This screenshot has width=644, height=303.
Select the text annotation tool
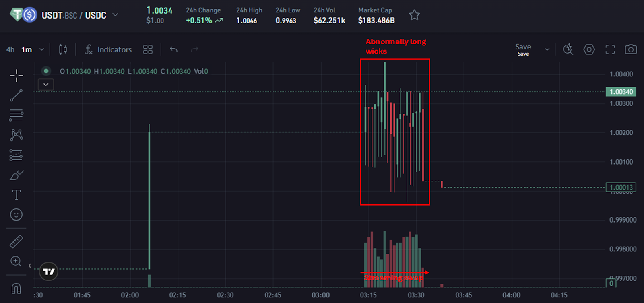click(17, 195)
